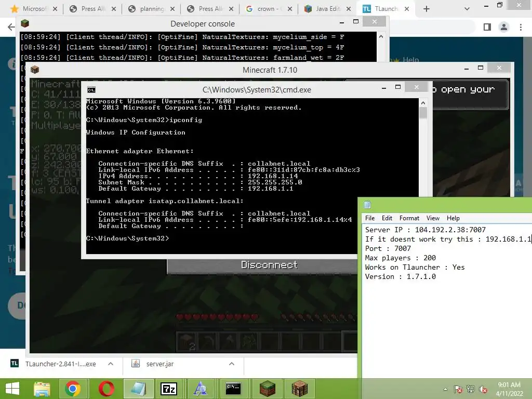
Task: Open Windows Start button on taskbar
Action: tap(12, 389)
